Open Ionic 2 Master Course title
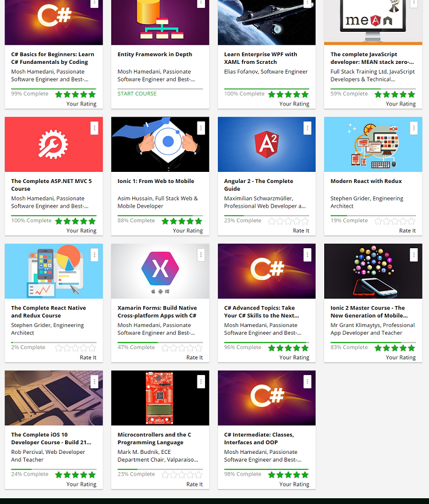The width and height of the screenshot is (429, 504). (x=369, y=312)
